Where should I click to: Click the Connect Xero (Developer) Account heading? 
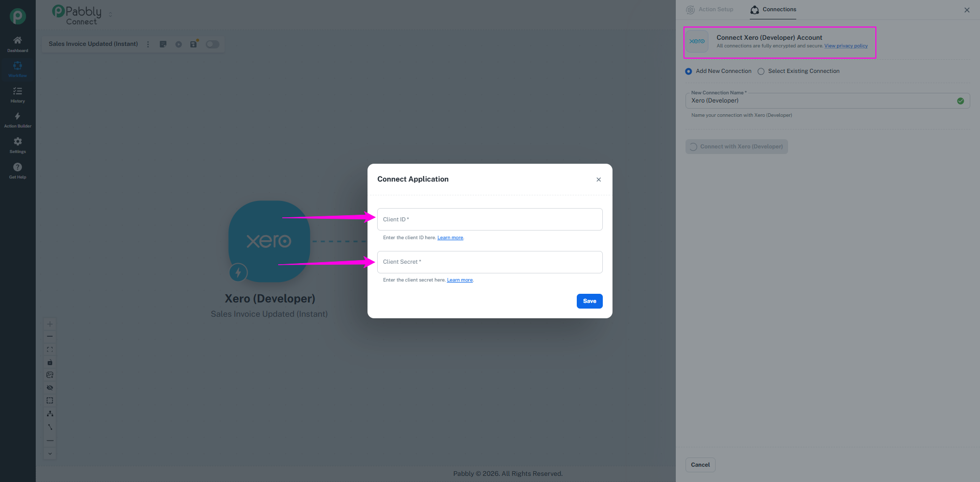pyautogui.click(x=769, y=38)
